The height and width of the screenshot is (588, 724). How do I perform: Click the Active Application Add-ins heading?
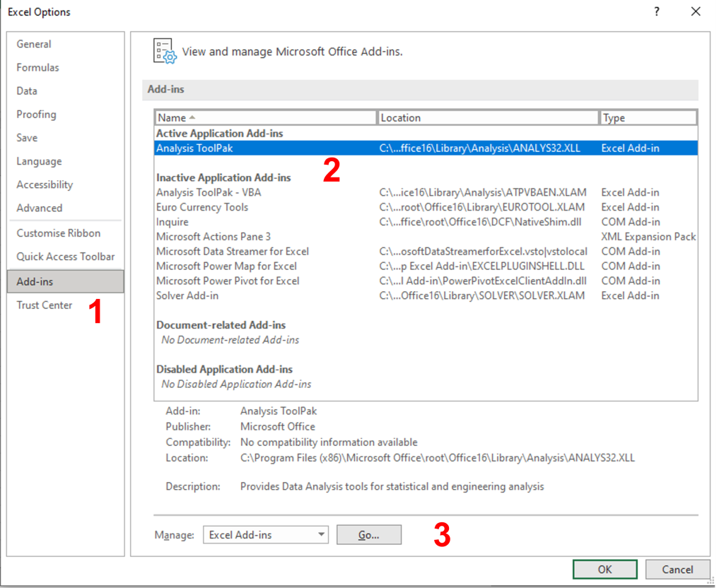pyautogui.click(x=220, y=134)
